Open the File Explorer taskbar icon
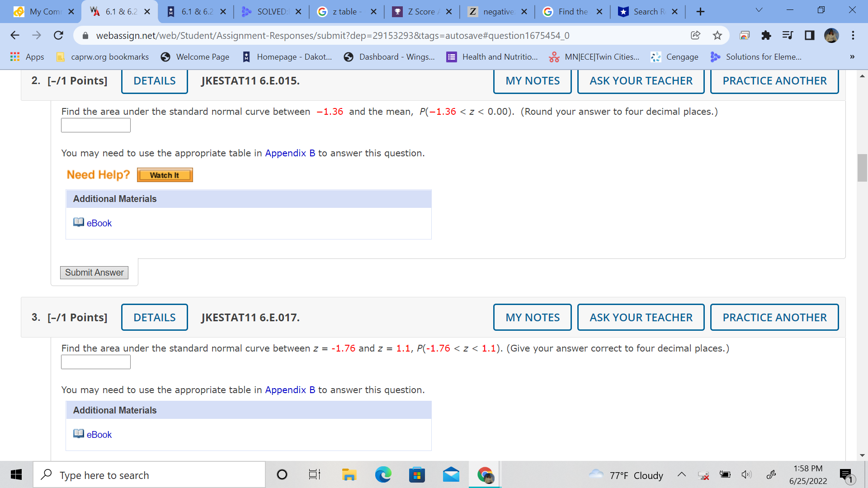Image resolution: width=868 pixels, height=488 pixels. (349, 475)
